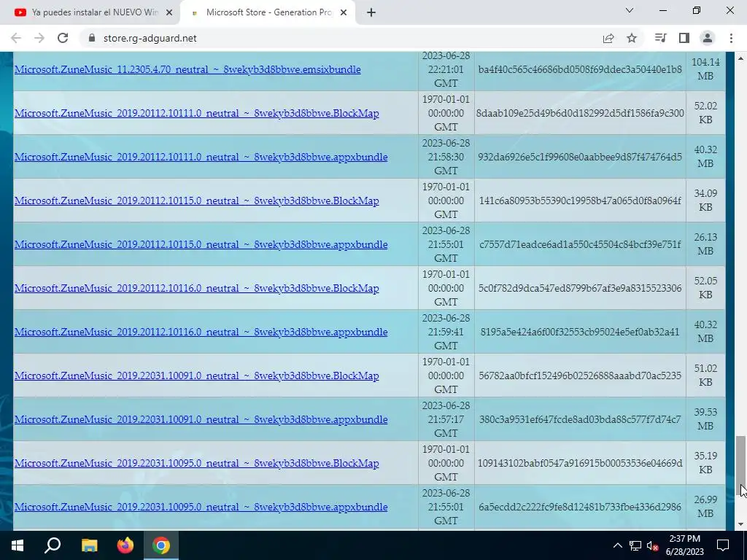Select hash 56782aa0bfcf152496b02526888aaabd70ac5235
The width and height of the screenshot is (747, 560).
(580, 376)
